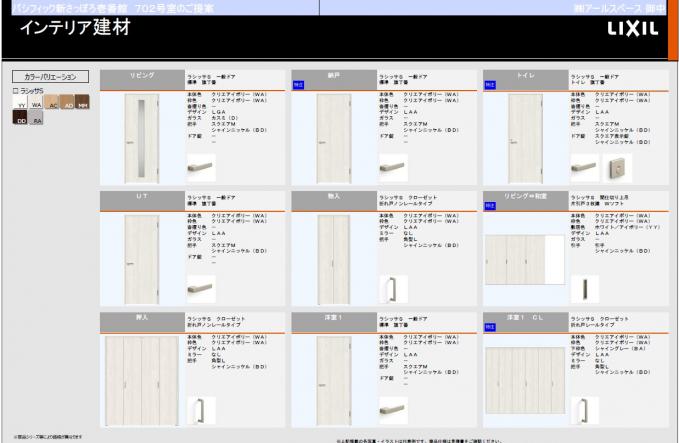This screenshot has width=679, height=443.
Task: Select the 洋室1 door image
Action: [333, 381]
